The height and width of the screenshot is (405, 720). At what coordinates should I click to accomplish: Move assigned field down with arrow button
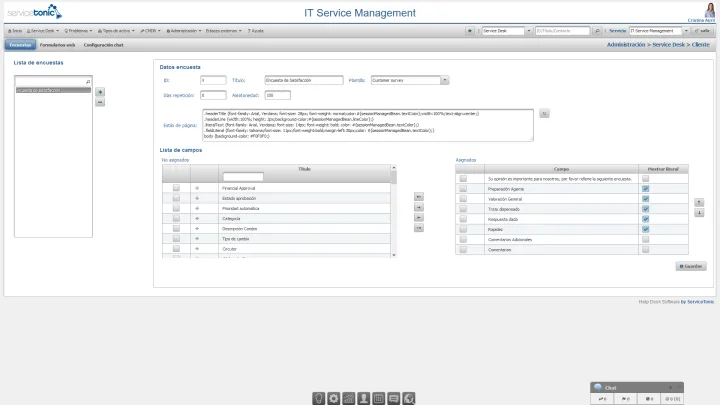699,213
